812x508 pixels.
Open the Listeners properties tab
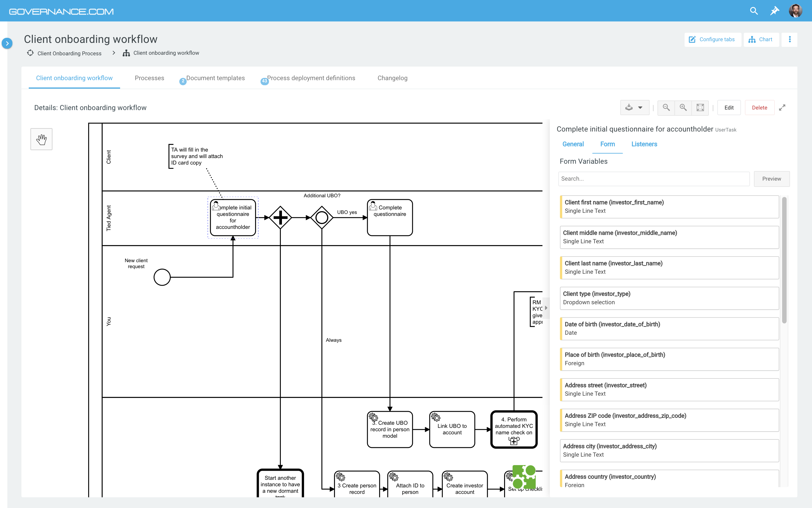pos(644,144)
